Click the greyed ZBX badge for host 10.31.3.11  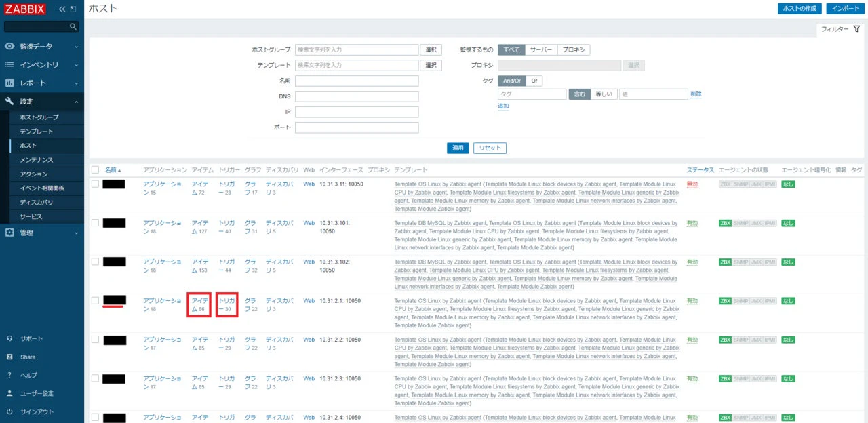pos(725,184)
